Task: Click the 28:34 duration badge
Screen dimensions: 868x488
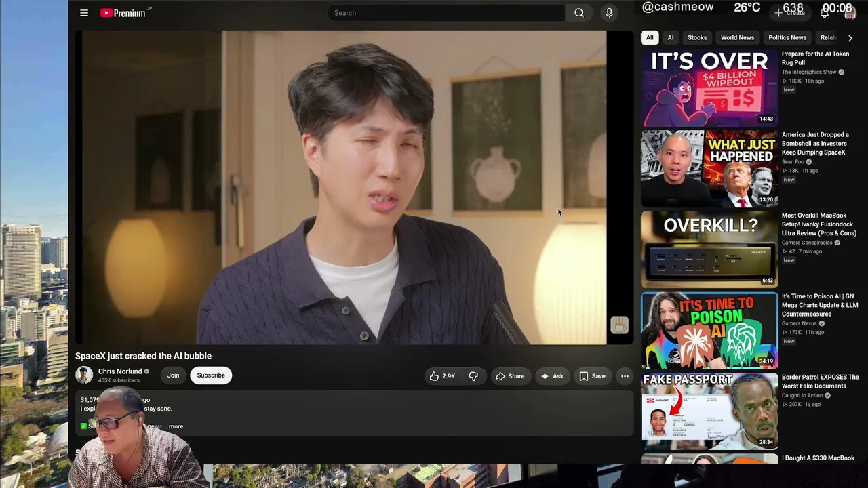Action: click(x=766, y=441)
